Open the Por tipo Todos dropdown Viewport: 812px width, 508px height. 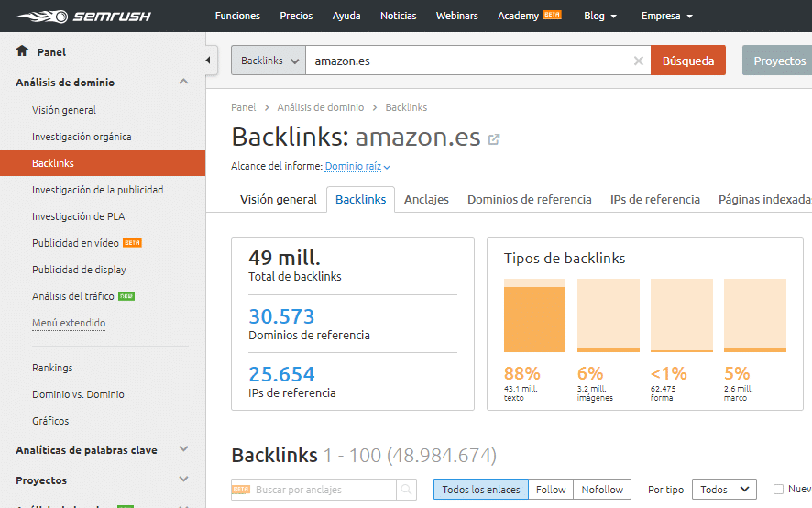pos(724,490)
